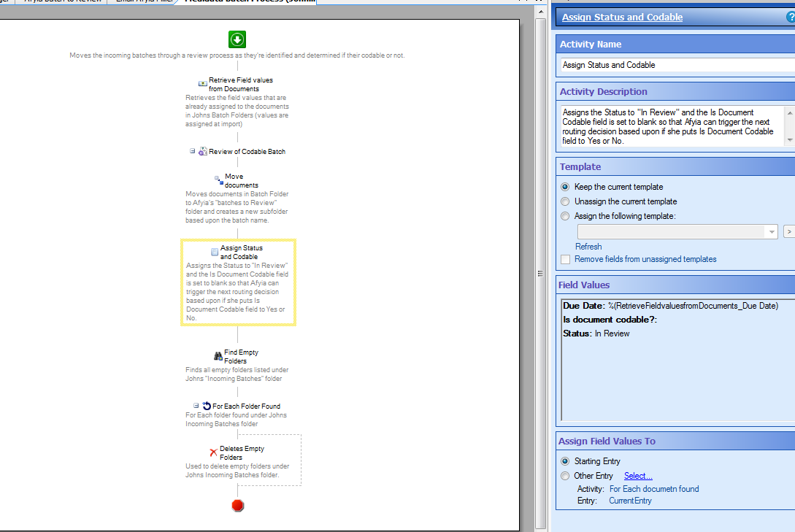Open the template selection dropdown

click(771, 232)
